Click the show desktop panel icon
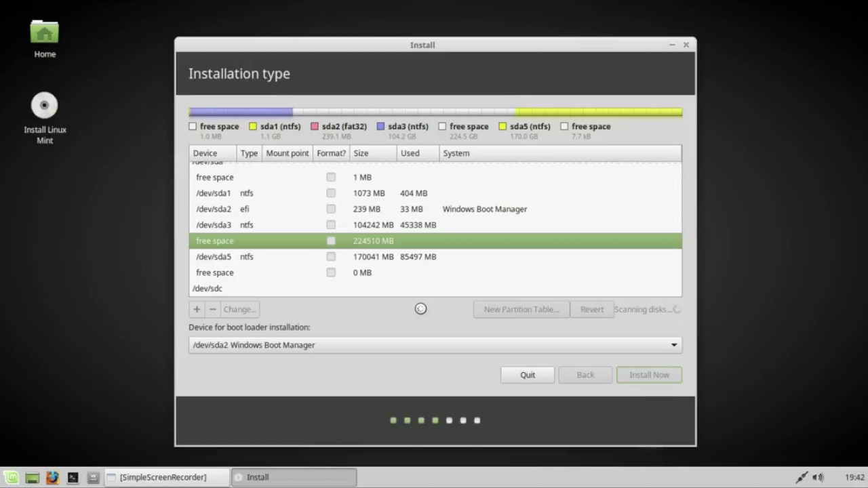Screen dimensions: 868x488 pos(32,477)
